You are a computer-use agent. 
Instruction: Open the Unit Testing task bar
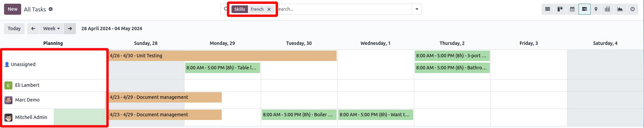222,56
